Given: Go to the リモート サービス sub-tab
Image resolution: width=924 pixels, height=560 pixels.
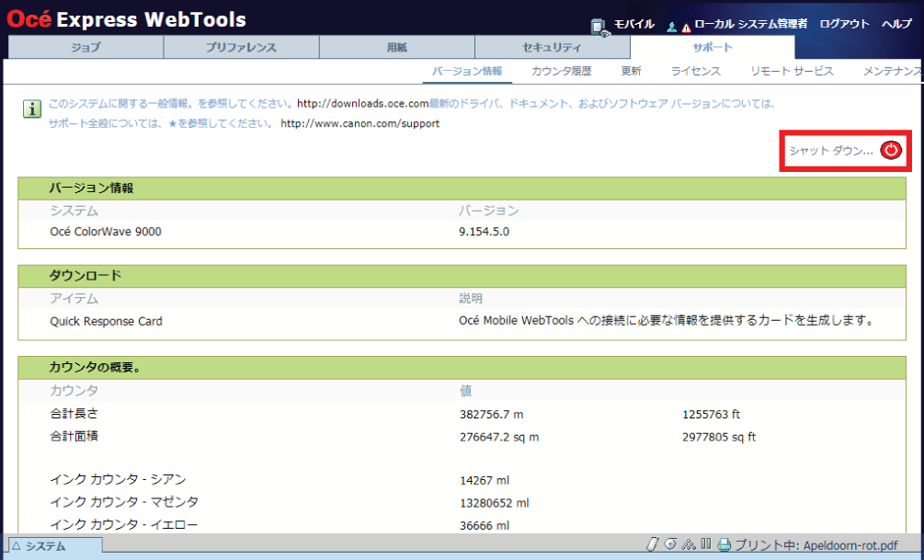Looking at the screenshot, I should click(x=792, y=72).
